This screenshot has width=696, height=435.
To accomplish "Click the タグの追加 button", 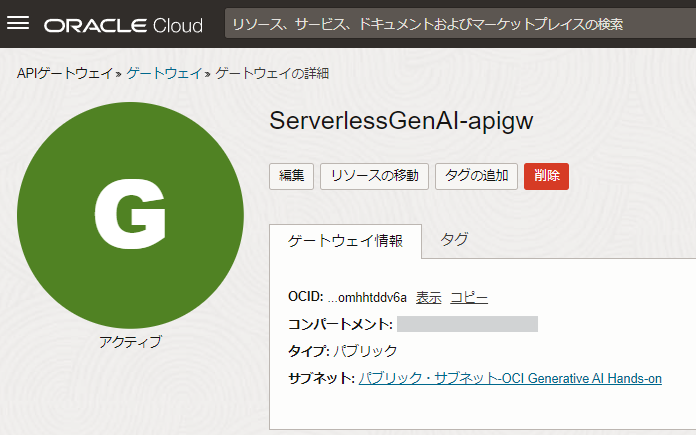I will [476, 176].
